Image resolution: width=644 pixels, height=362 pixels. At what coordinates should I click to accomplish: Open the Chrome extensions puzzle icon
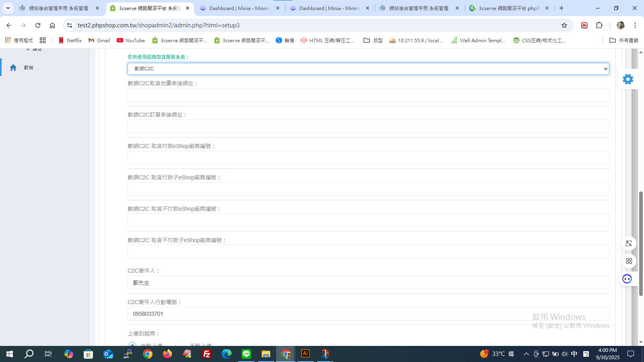[599, 25]
